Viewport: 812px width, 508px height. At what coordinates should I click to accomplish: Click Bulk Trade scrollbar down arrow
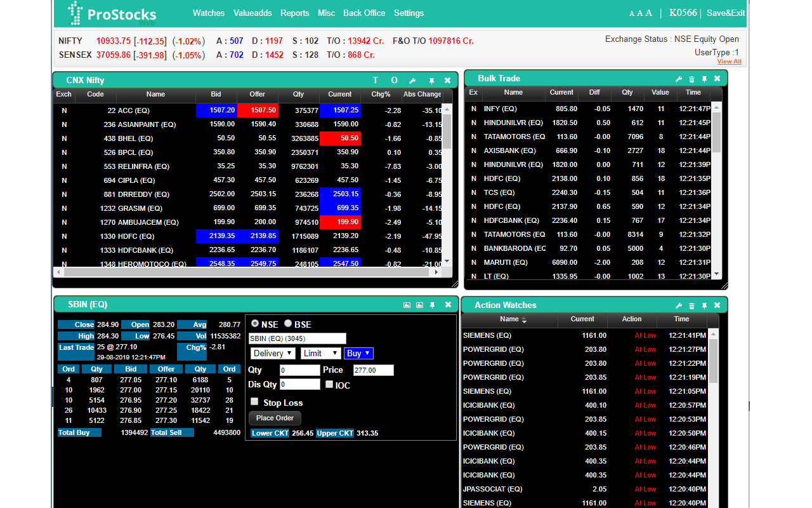point(717,274)
